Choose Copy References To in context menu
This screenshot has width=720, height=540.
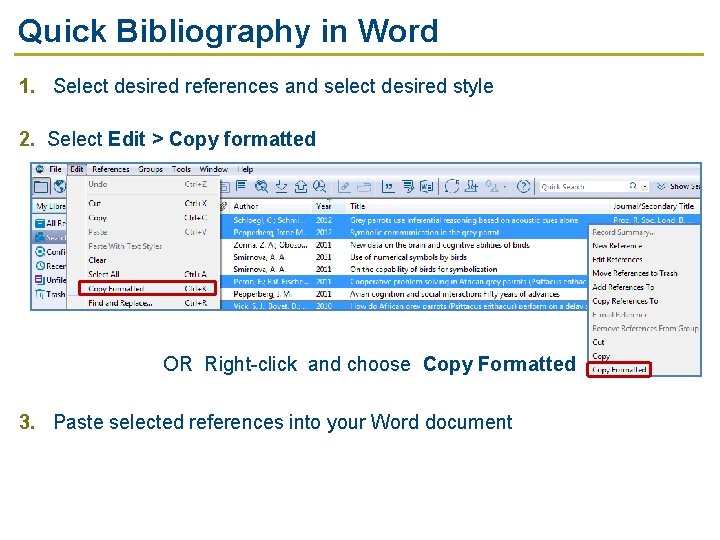[645, 301]
